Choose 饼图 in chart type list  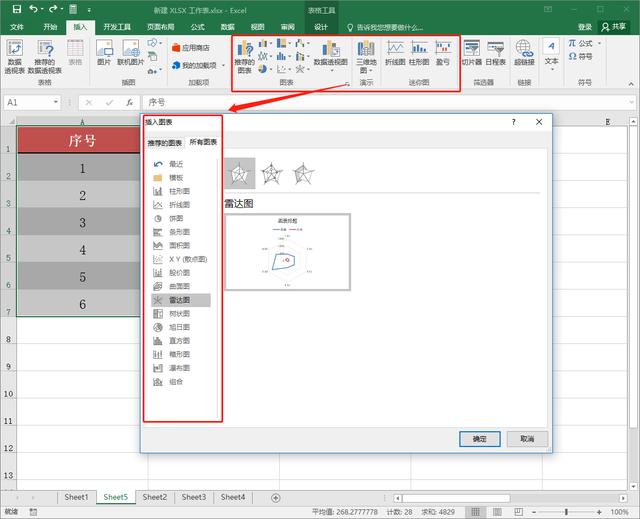pos(175,218)
